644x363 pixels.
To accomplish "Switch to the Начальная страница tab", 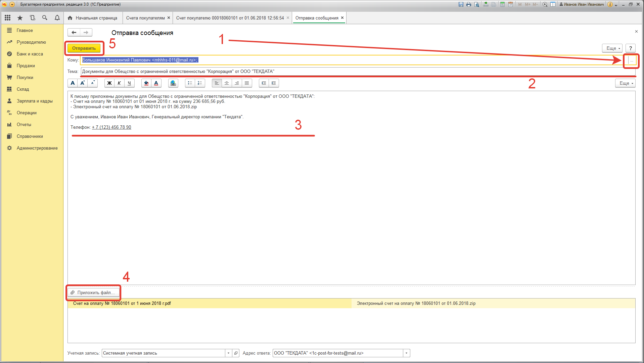I will coord(93,18).
